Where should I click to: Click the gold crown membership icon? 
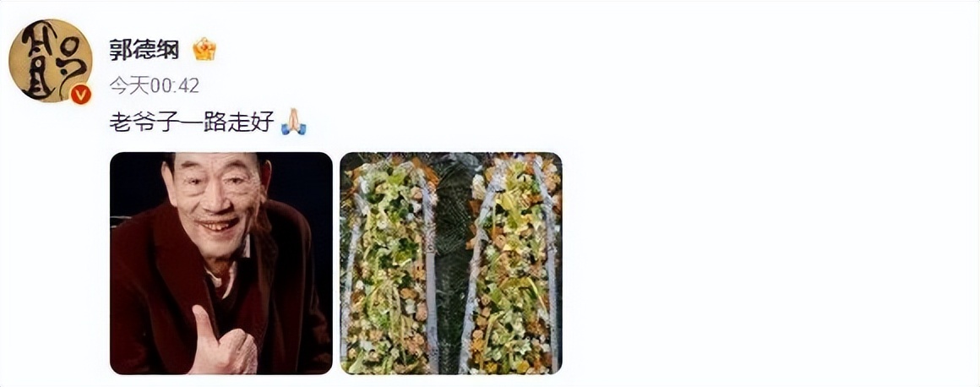tap(204, 49)
